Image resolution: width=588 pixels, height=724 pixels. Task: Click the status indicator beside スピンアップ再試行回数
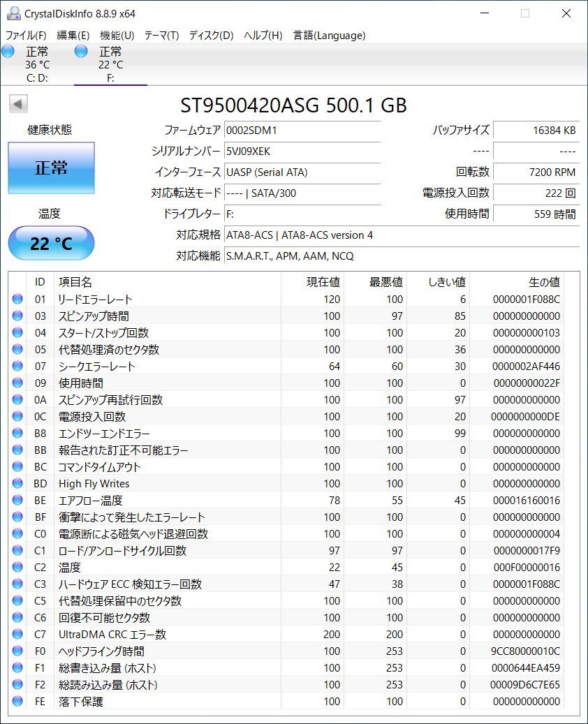point(17,399)
